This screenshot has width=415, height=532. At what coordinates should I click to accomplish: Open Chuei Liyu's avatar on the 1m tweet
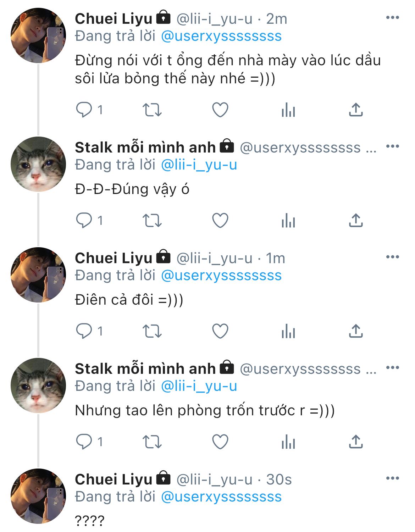[38, 275]
